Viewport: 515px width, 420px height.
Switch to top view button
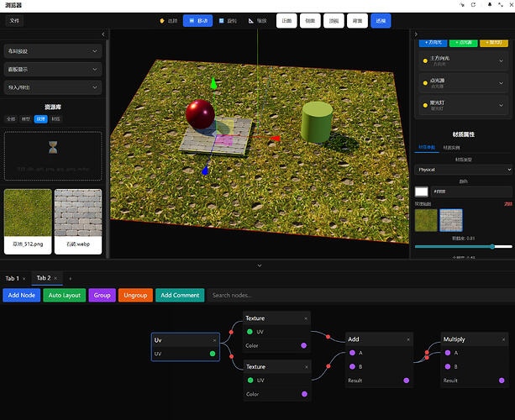click(x=334, y=21)
